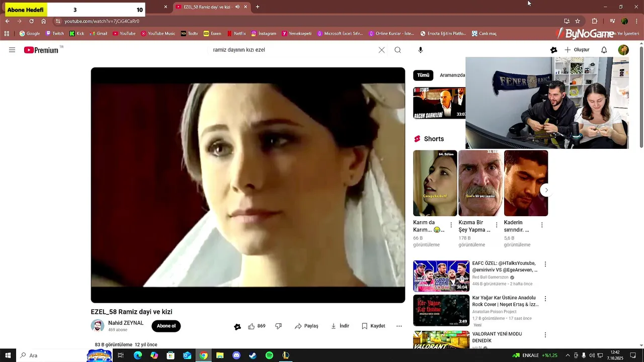Open Spotify from the taskbar

269,355
